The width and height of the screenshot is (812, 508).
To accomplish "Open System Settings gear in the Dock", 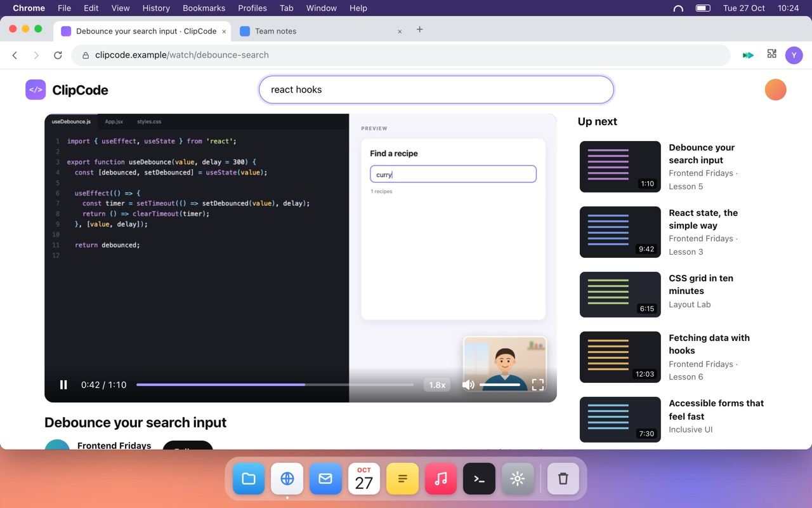I will [518, 479].
